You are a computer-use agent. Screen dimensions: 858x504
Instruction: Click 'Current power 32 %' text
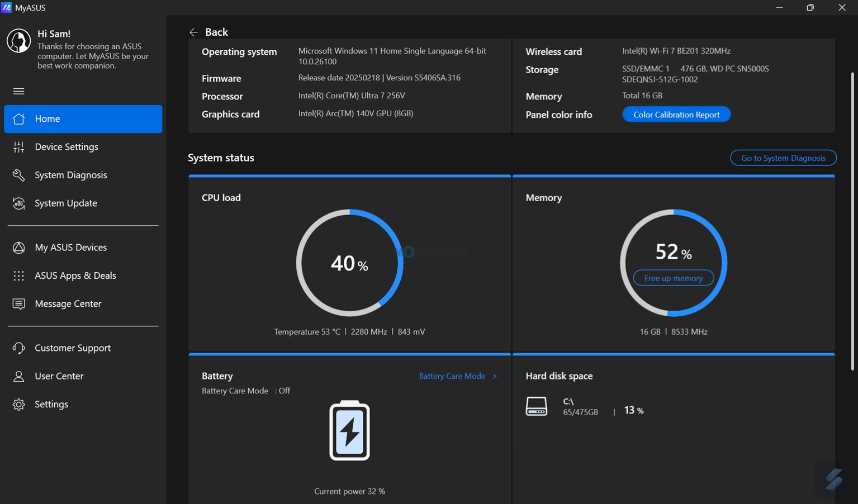(x=349, y=492)
